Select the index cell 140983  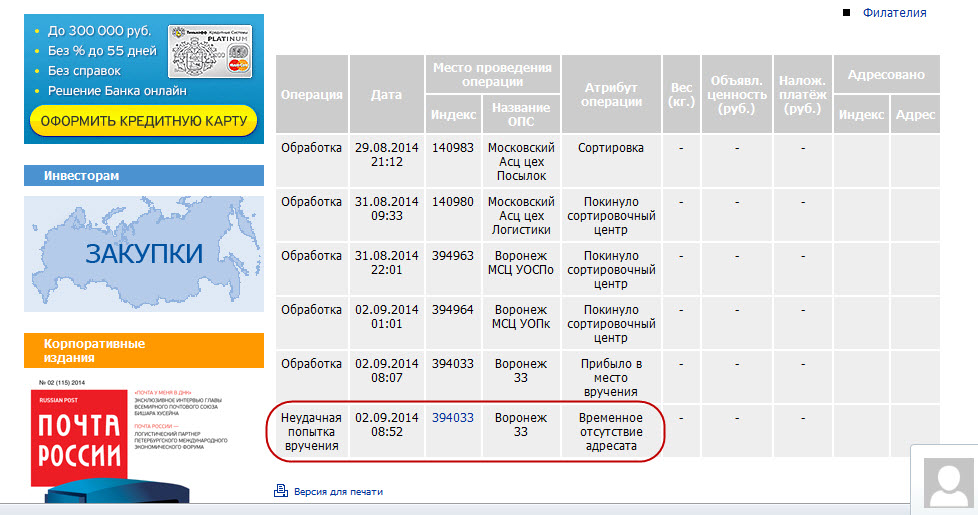[x=453, y=147]
